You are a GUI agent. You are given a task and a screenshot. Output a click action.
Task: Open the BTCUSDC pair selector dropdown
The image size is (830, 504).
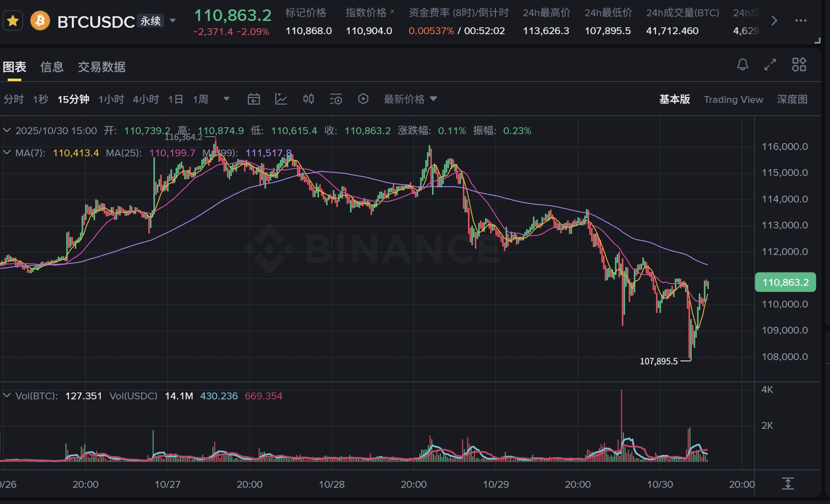[x=173, y=21]
